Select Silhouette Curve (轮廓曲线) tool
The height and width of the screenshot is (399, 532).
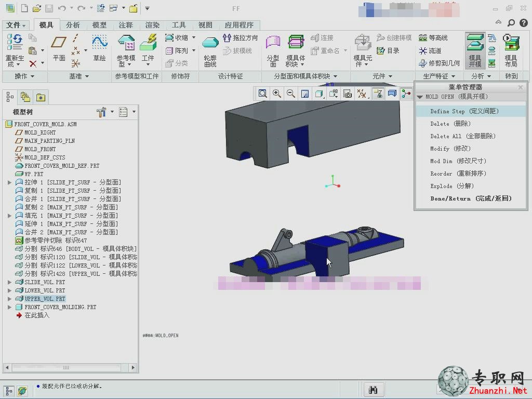[210, 43]
